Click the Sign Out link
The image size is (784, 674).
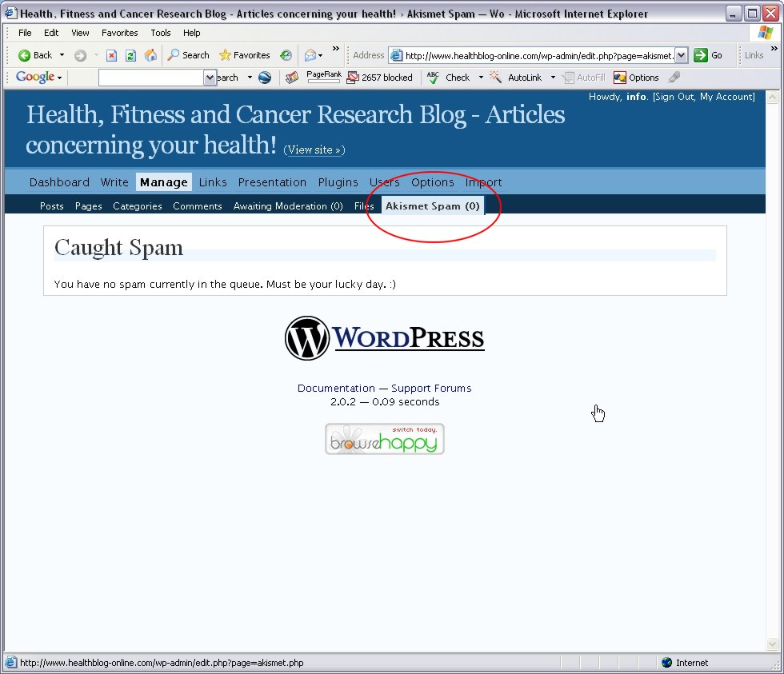pos(674,97)
